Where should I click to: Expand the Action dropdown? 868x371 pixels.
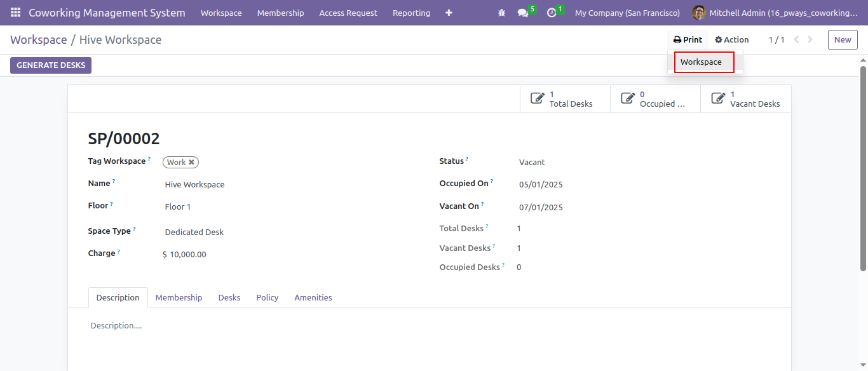point(732,39)
